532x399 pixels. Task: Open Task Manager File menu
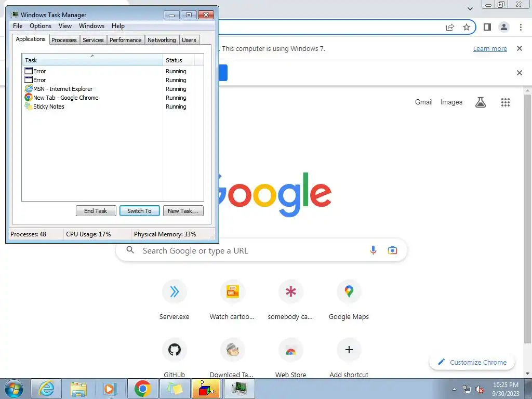point(18,26)
